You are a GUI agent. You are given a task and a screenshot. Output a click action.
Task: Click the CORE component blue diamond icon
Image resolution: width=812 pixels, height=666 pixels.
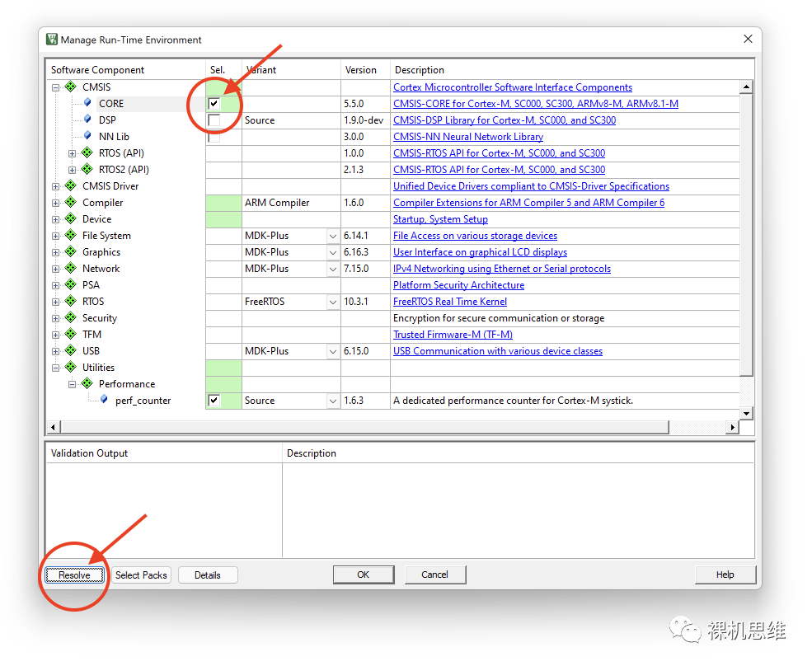click(87, 102)
